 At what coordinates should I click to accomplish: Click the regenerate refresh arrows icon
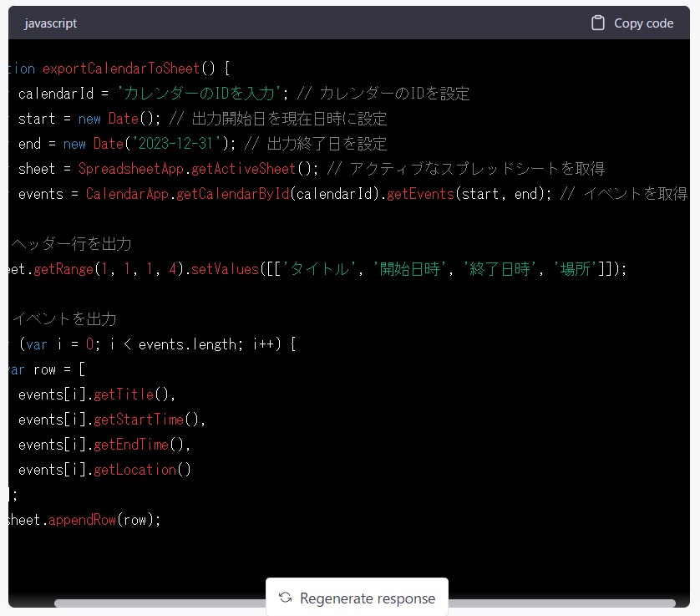[285, 598]
